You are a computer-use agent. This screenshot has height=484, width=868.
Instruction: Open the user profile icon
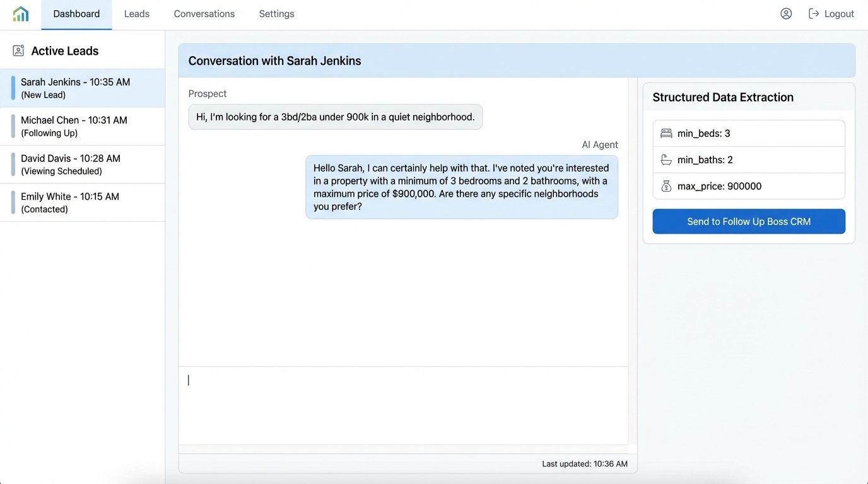tap(786, 13)
